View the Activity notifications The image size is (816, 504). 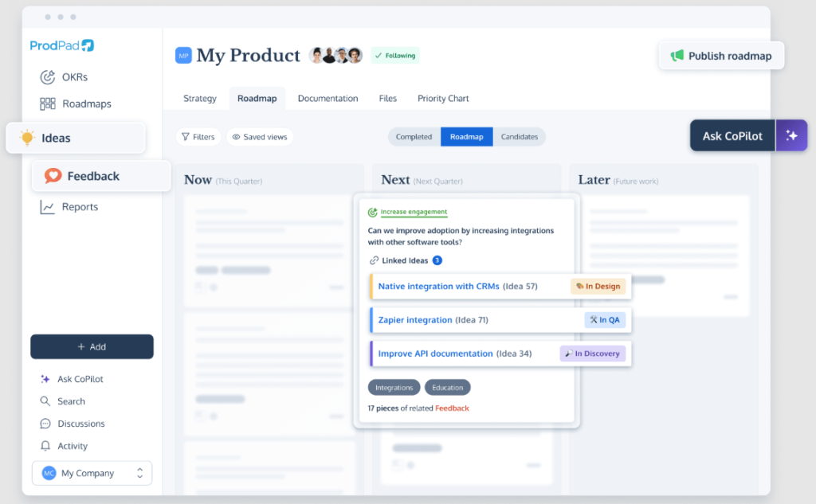pyautogui.click(x=73, y=446)
